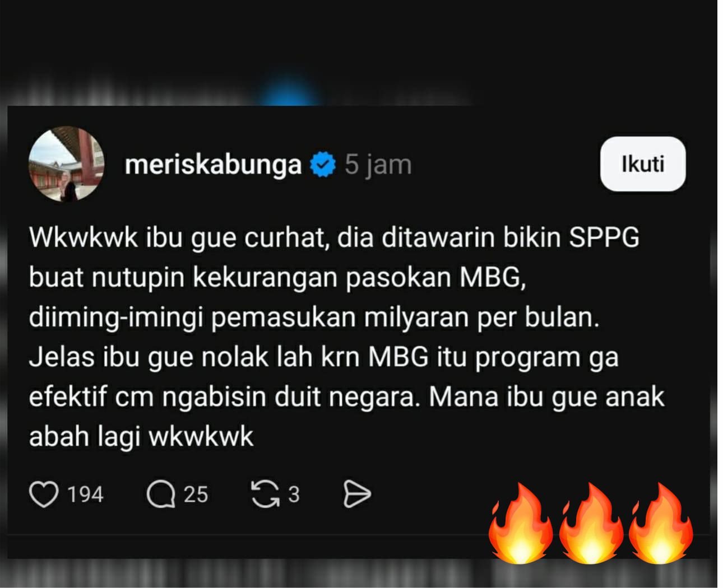View reposts by clicking the 3 count
The width and height of the screenshot is (723, 588).
(x=294, y=495)
